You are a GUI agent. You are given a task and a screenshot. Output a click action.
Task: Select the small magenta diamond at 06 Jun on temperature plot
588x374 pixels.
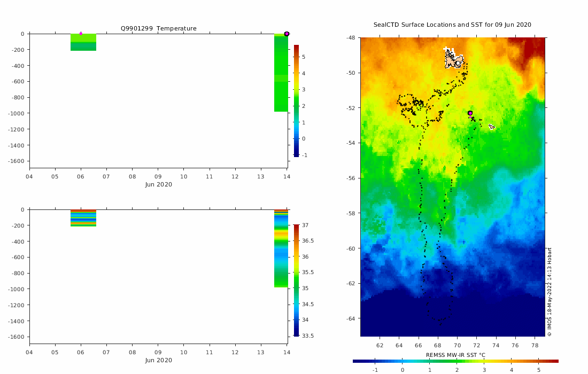coord(81,33)
